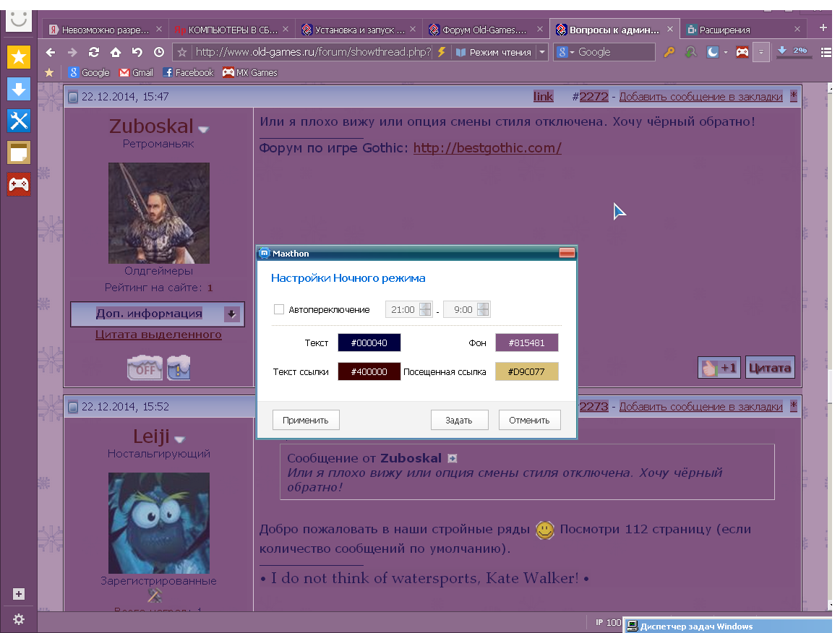Open Favorites via the star sidebar icon
840x633 pixels.
pos(18,57)
